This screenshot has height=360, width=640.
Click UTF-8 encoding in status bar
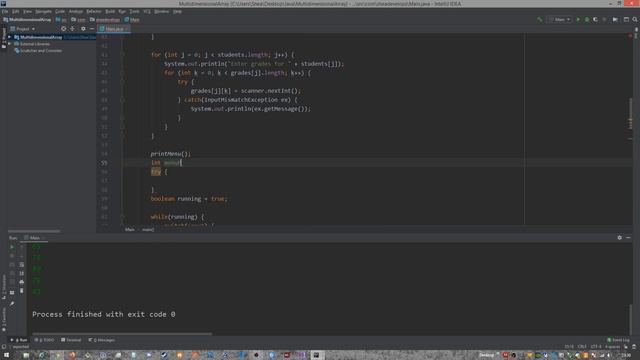(596, 347)
